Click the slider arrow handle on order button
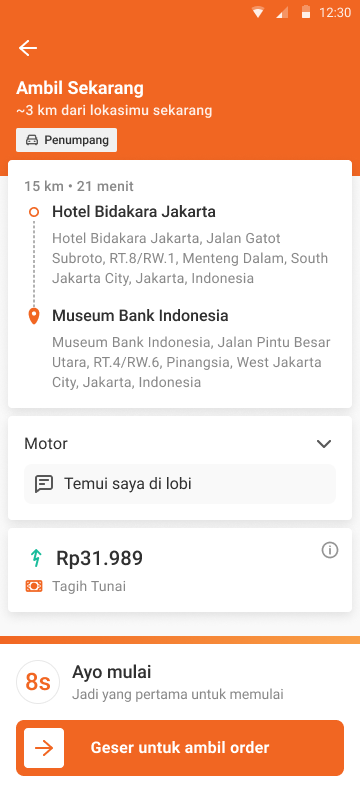This screenshot has width=360, height=800. [44, 748]
